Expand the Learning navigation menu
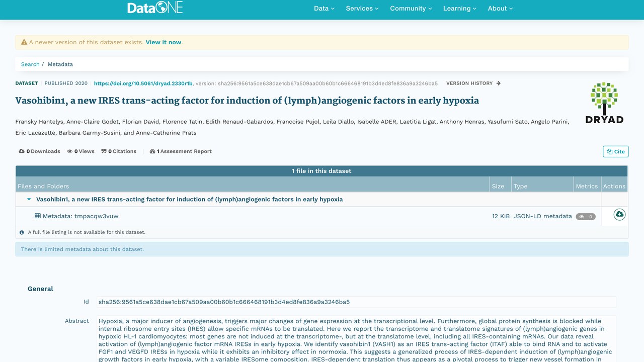The height and width of the screenshot is (362, 644). point(460,9)
